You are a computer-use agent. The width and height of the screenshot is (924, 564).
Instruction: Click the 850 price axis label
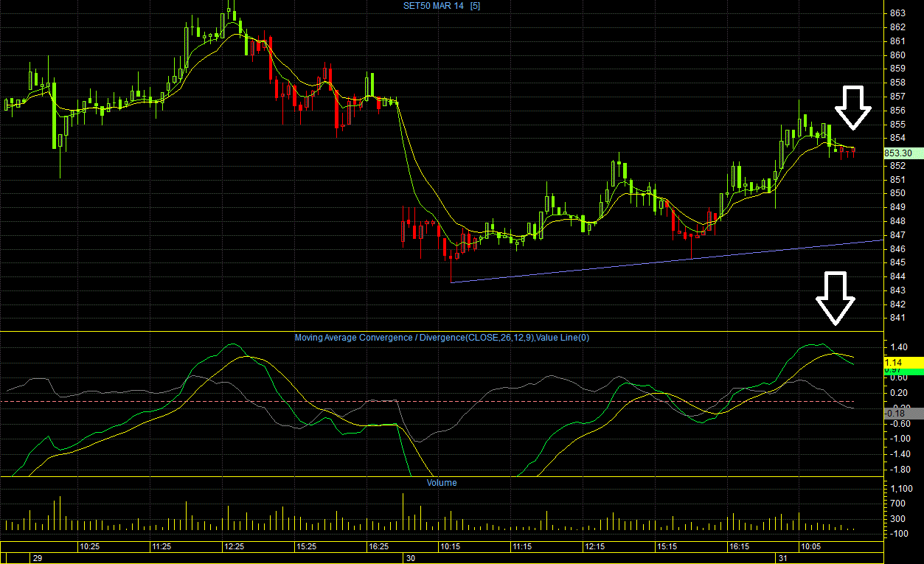tap(898, 193)
